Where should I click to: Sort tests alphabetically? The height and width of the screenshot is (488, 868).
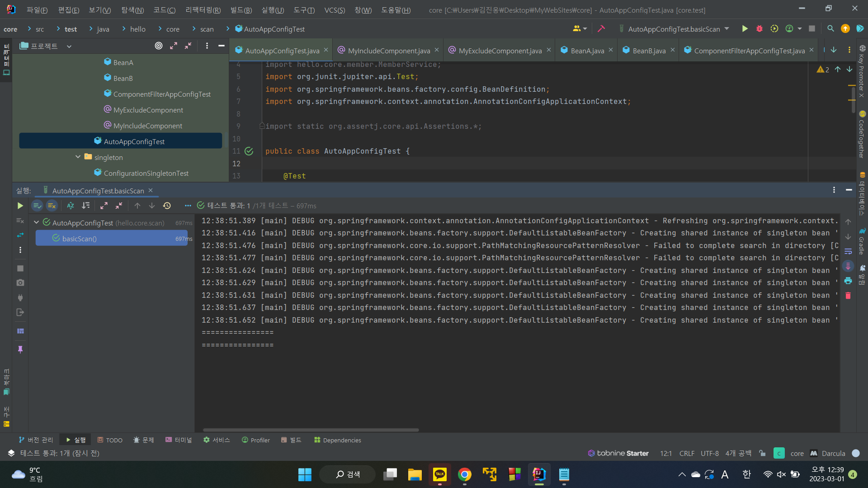point(71,206)
